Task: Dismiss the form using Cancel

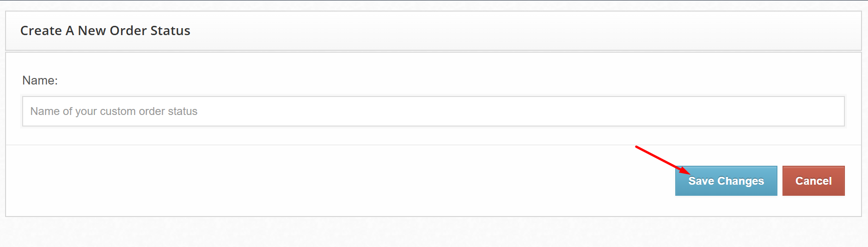Action: tap(813, 181)
